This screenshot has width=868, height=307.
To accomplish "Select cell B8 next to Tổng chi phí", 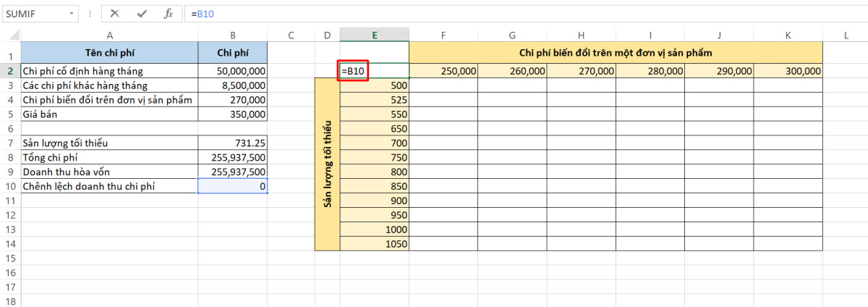I will point(233,157).
